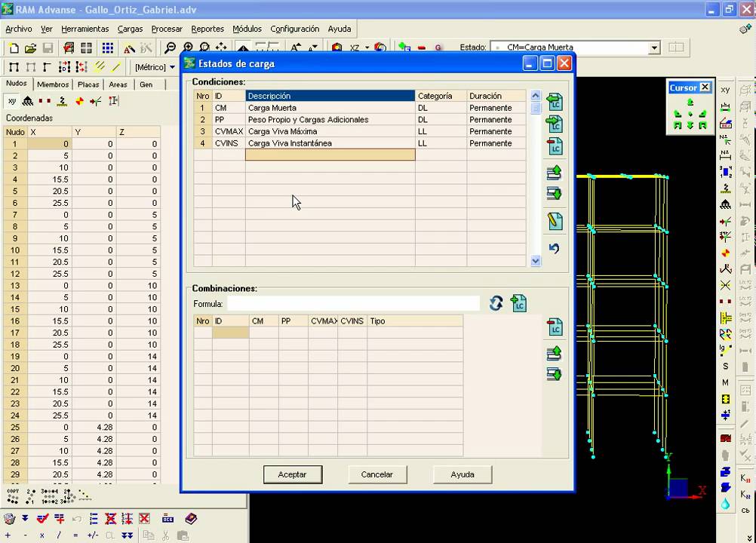The image size is (756, 543).
Task: Open the Procesar menu
Action: click(x=167, y=29)
